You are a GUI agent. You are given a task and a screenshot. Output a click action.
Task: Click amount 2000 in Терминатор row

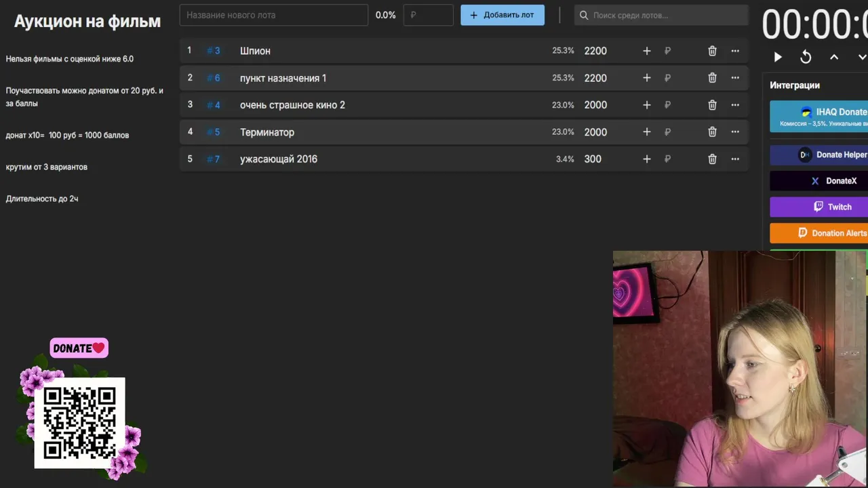tap(595, 132)
